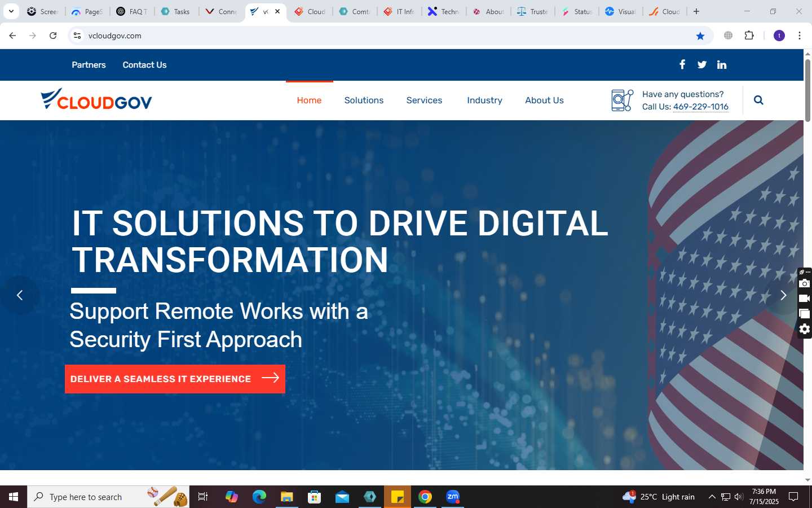Open a new browser tab with plus
812x508 pixels.
[x=696, y=11]
